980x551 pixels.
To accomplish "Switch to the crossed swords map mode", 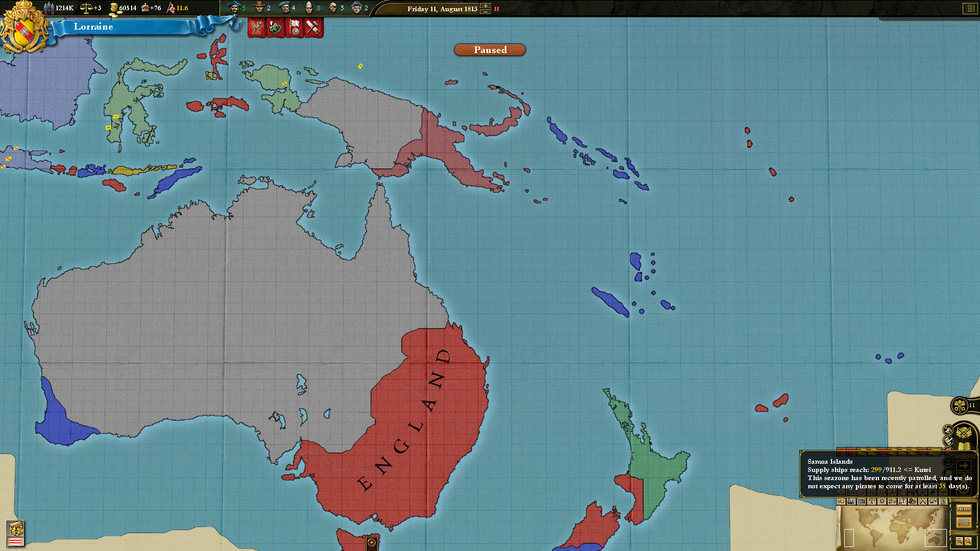I will [x=923, y=501].
